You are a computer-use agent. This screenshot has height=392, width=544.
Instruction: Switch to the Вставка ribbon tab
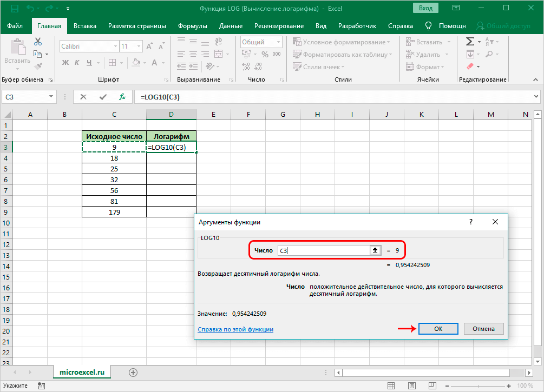tap(85, 26)
